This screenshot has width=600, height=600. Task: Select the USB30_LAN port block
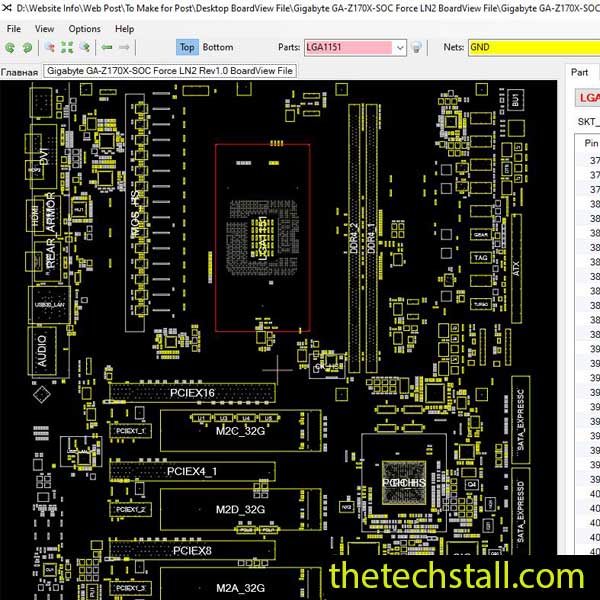pyautogui.click(x=49, y=305)
